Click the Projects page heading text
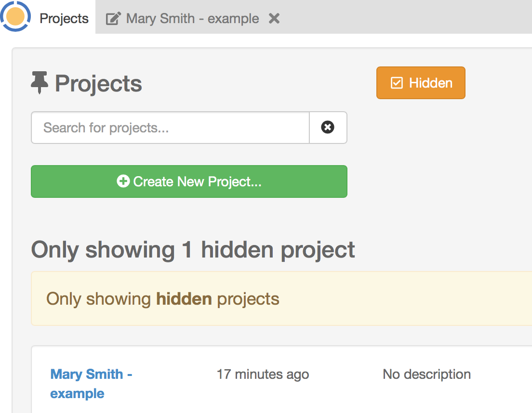The height and width of the screenshot is (413, 532). 98,84
